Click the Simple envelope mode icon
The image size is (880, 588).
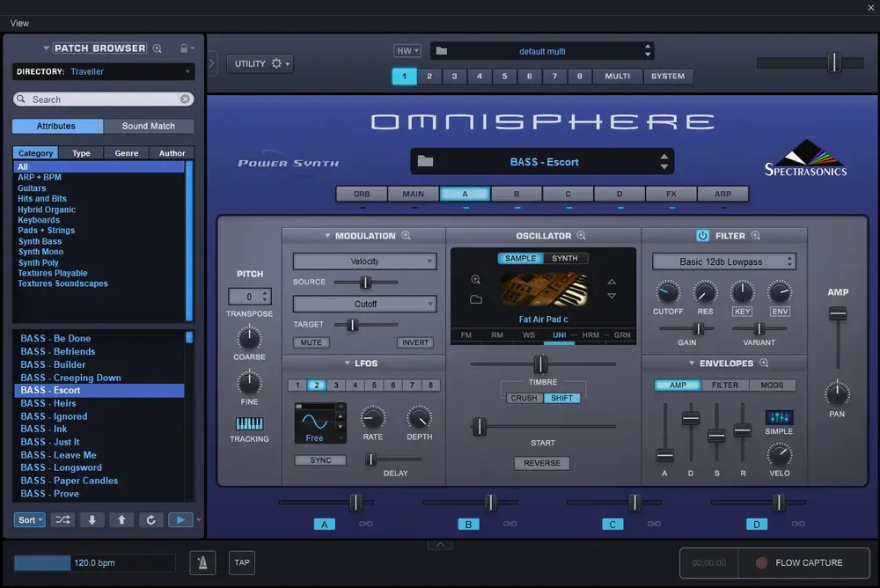tap(779, 417)
